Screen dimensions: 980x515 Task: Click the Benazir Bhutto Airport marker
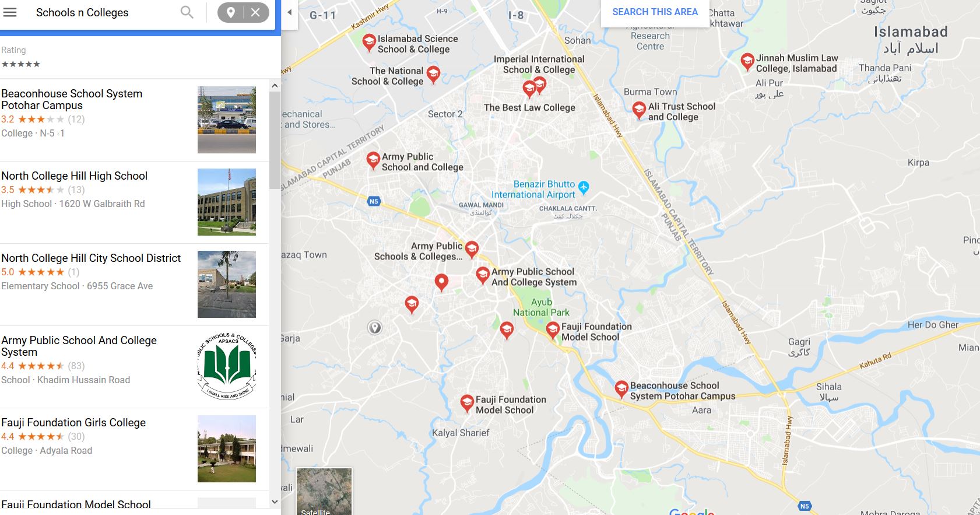tap(584, 187)
